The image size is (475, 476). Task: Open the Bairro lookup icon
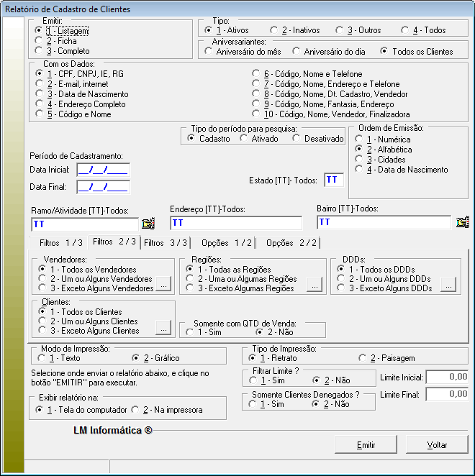[x=463, y=223]
